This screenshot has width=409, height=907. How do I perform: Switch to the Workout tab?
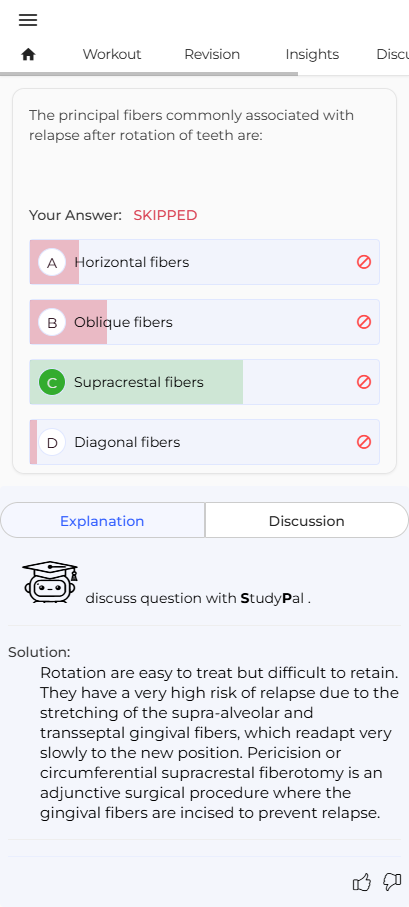click(112, 54)
